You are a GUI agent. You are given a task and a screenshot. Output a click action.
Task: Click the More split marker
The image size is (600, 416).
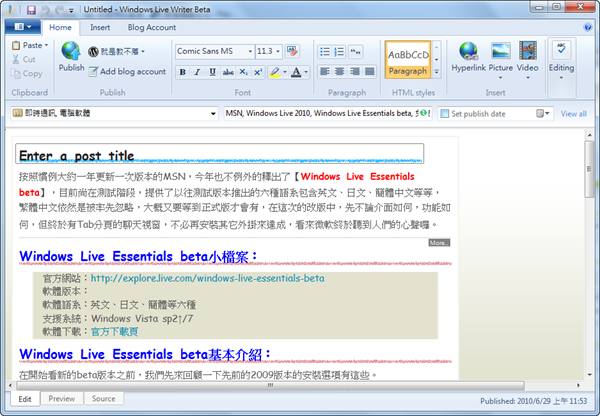pos(439,243)
